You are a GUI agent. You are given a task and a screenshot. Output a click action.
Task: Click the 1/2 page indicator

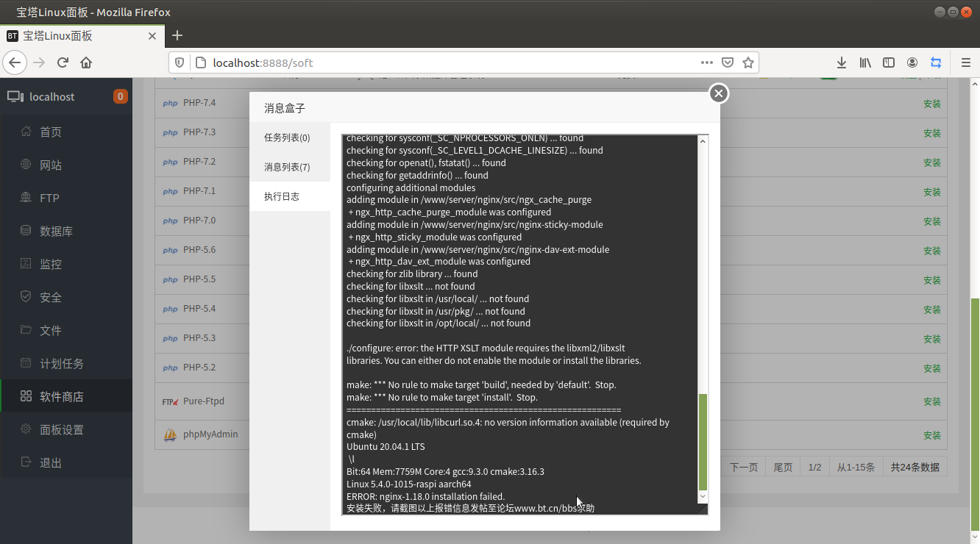coord(814,467)
